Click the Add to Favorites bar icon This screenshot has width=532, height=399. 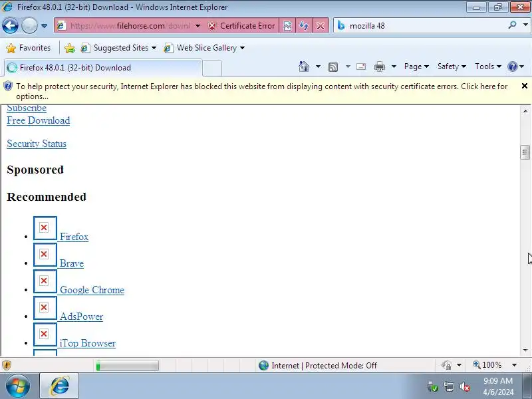pyautogui.click(x=70, y=48)
